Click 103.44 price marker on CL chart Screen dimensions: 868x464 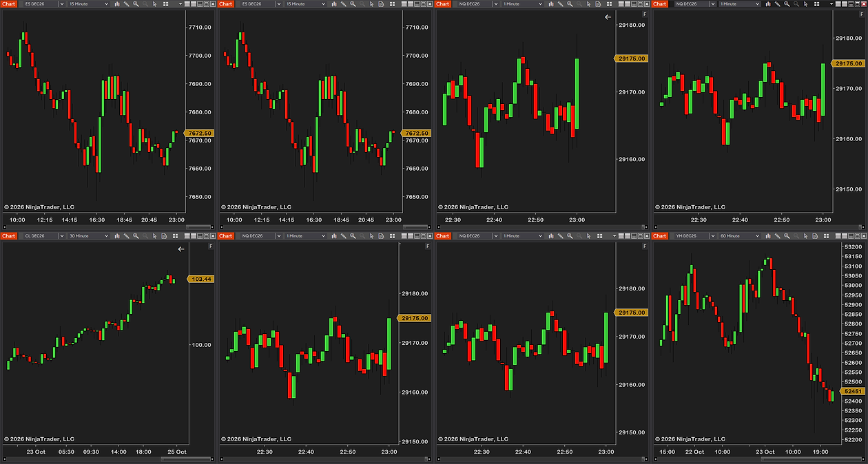[x=202, y=279]
